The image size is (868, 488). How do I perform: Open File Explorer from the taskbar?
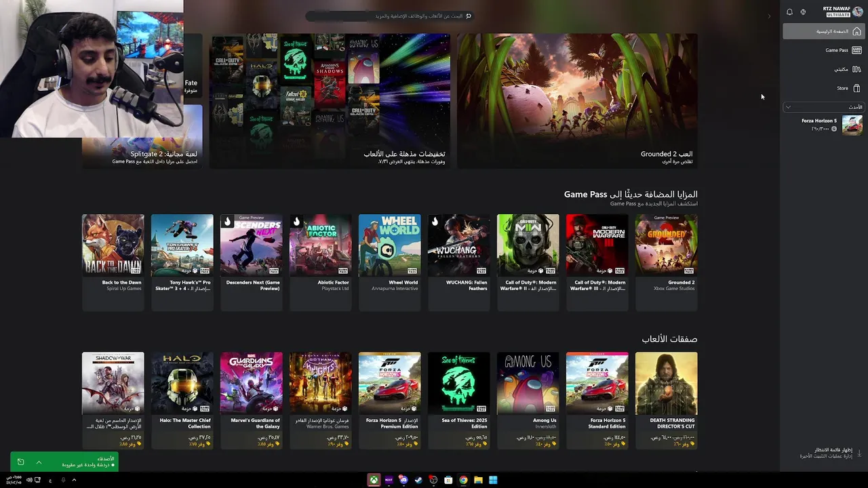(478, 480)
